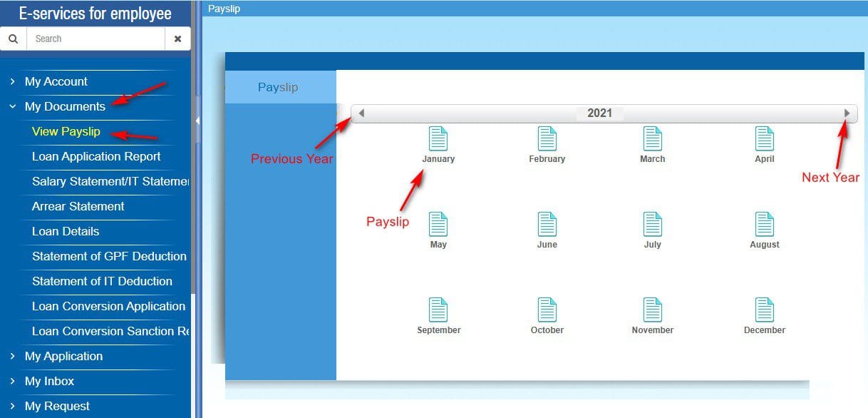
Task: Click the February month label
Action: pos(547,159)
